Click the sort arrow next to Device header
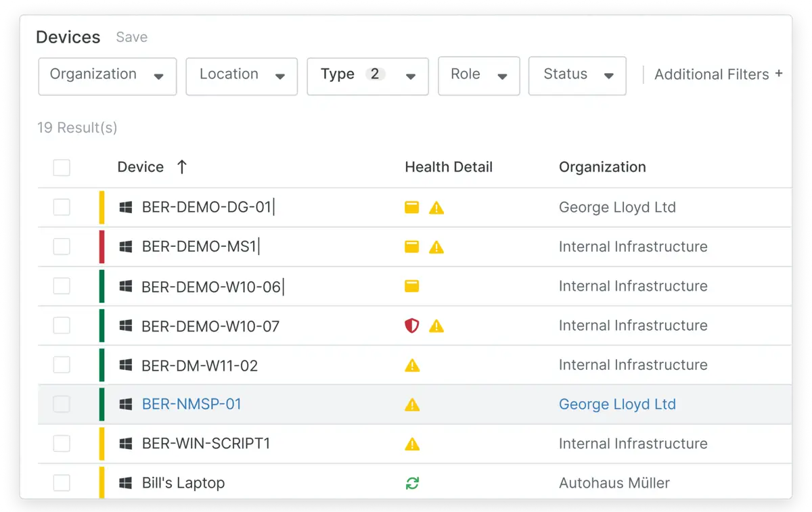This screenshot has height=512, width=812. (181, 167)
